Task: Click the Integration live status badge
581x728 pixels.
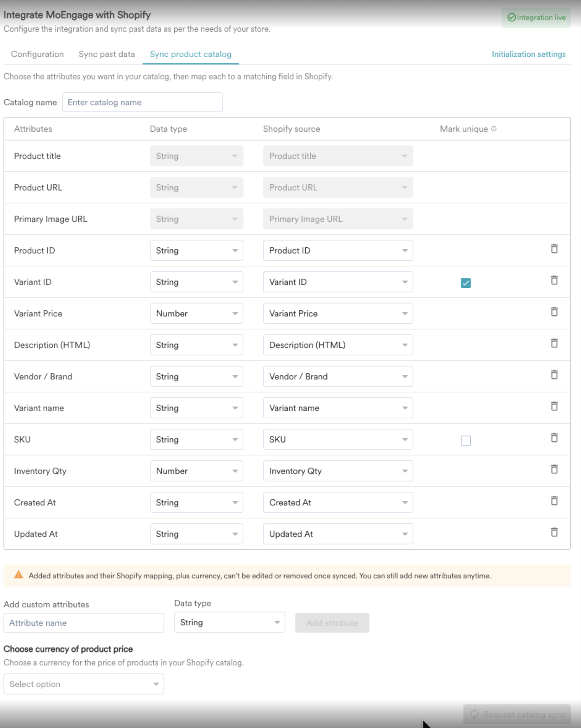Action: (x=536, y=17)
